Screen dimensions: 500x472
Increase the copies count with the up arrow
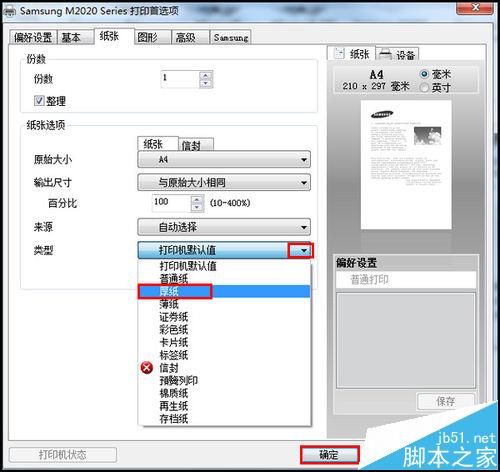(206, 76)
